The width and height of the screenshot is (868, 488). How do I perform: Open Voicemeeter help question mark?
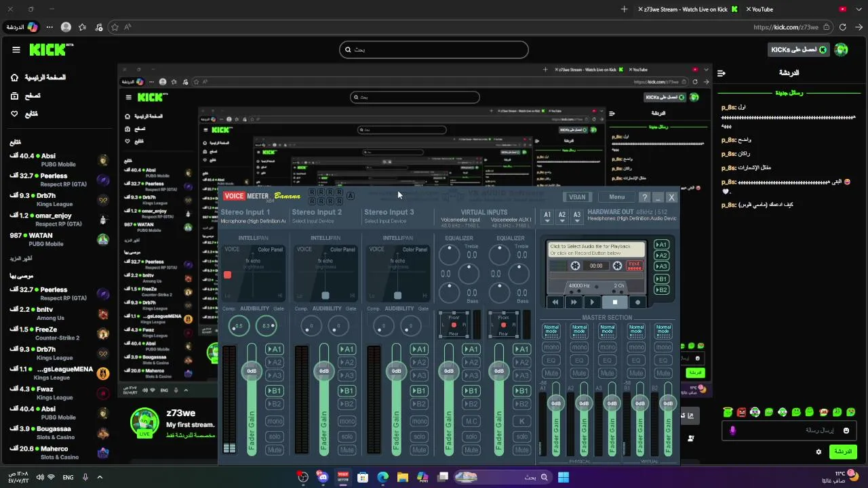click(x=644, y=197)
